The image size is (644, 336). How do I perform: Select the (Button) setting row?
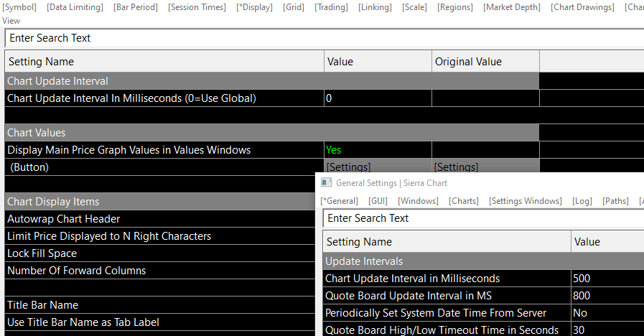[164, 167]
